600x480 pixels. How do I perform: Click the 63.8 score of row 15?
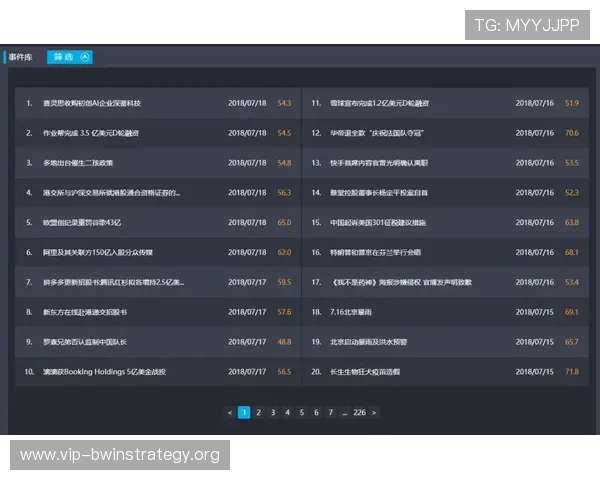click(x=572, y=223)
